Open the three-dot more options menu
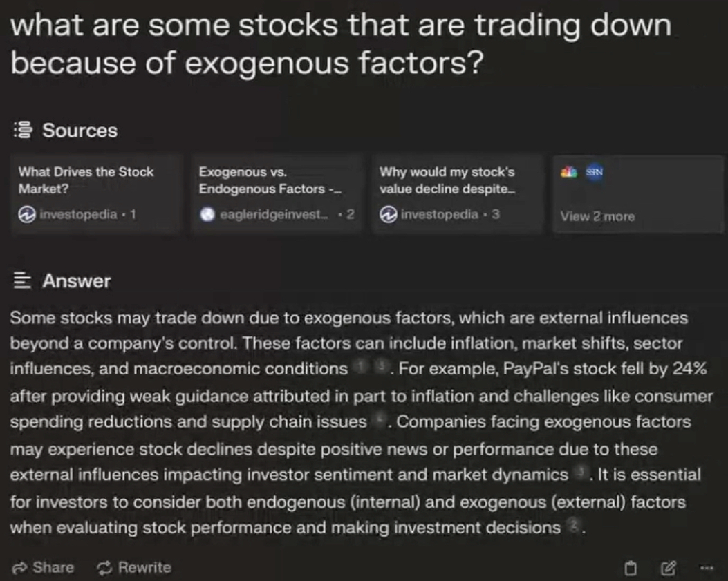The height and width of the screenshot is (581, 728). point(706,569)
